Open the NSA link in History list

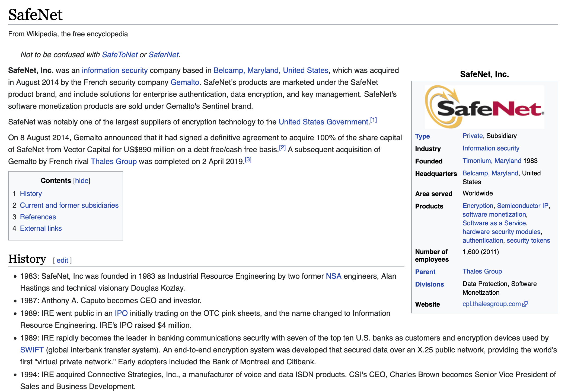tap(334, 276)
